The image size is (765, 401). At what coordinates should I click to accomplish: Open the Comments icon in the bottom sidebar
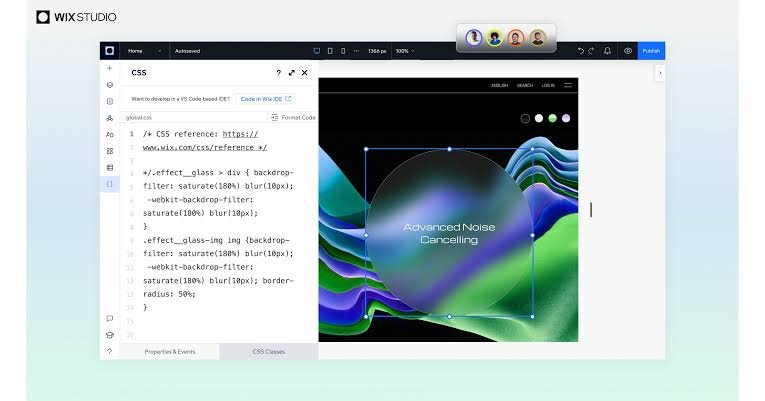[110, 319]
